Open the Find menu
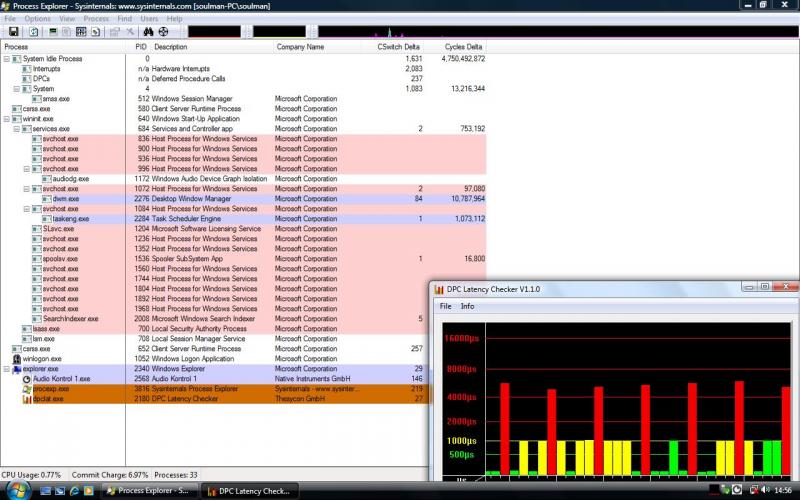Viewport: 800px width, 500px height. [x=124, y=19]
